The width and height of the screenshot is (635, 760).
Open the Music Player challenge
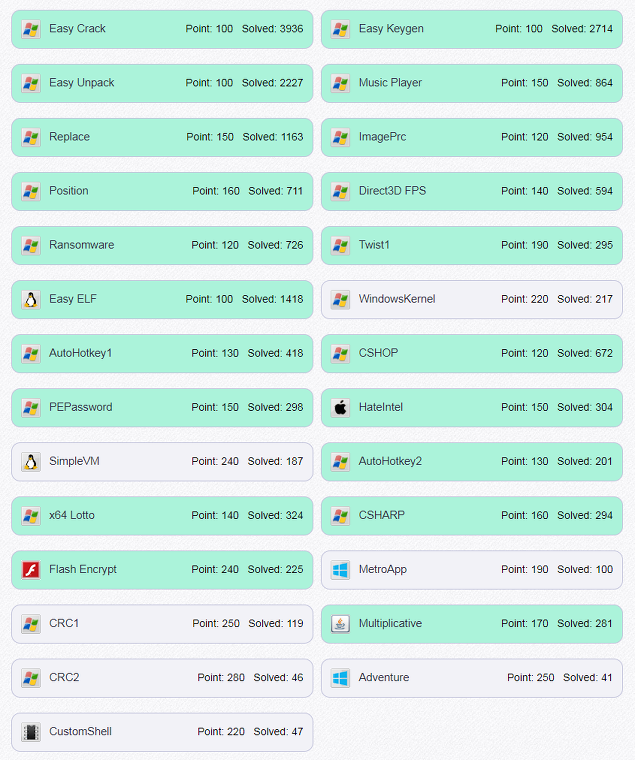pos(472,83)
